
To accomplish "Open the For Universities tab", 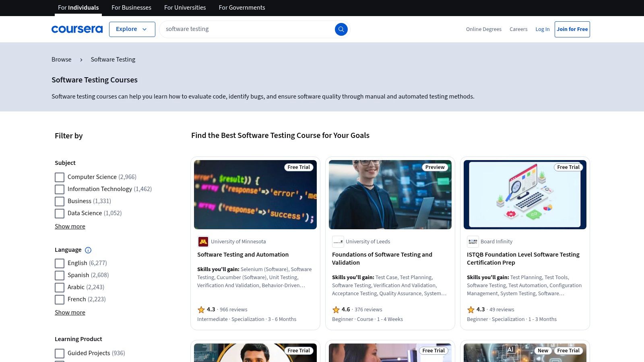I will 185,8.
